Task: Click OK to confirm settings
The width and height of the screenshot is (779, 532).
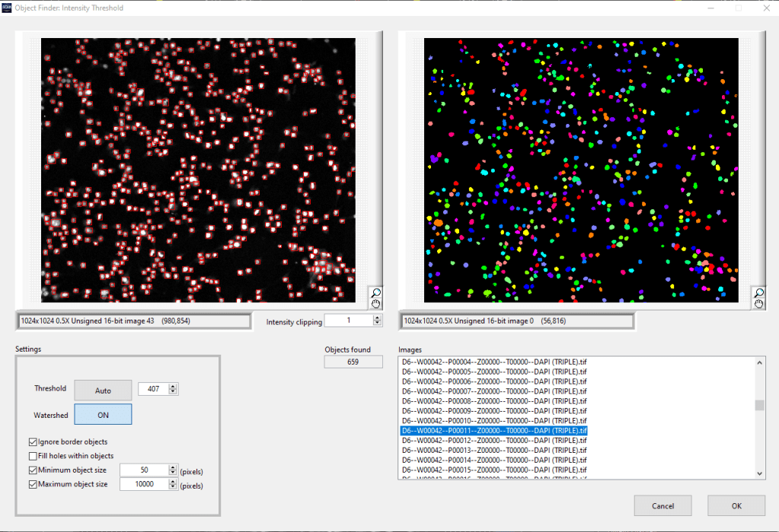Action: (736, 505)
